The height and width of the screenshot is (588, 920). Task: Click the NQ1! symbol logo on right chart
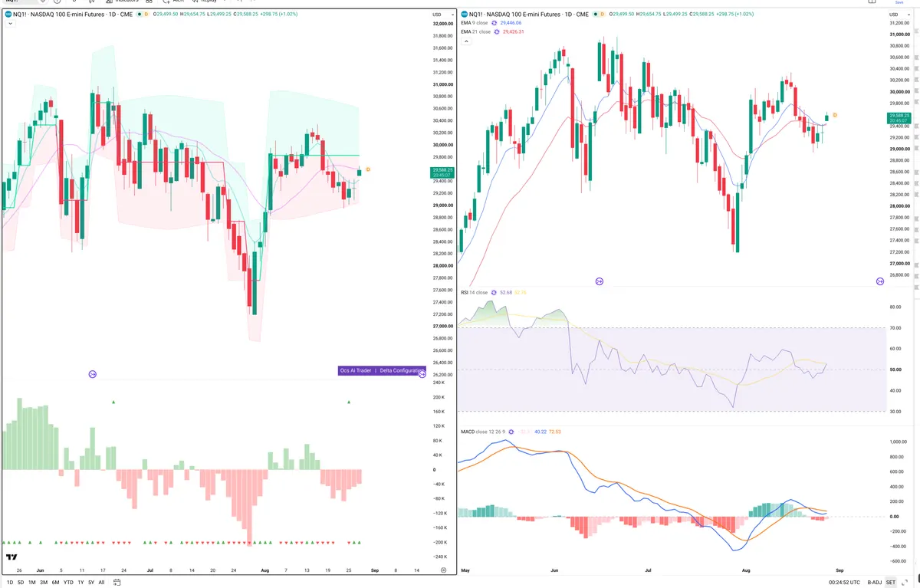(x=465, y=15)
